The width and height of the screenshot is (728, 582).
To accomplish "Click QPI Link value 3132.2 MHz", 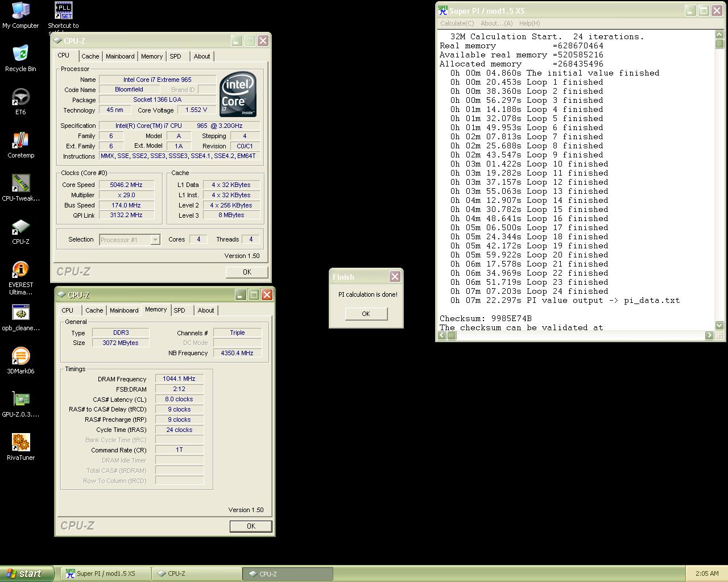I will pos(126,215).
